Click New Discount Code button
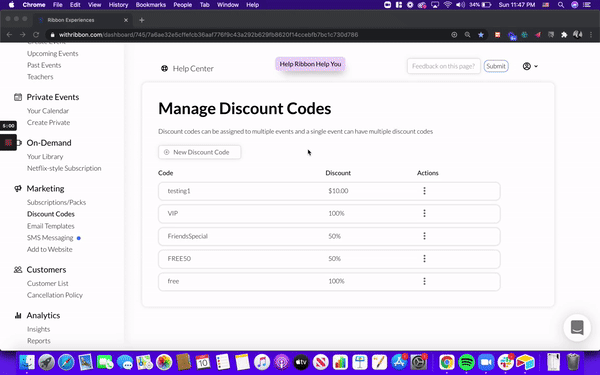Screen dimensions: 600x375 coord(199,152)
